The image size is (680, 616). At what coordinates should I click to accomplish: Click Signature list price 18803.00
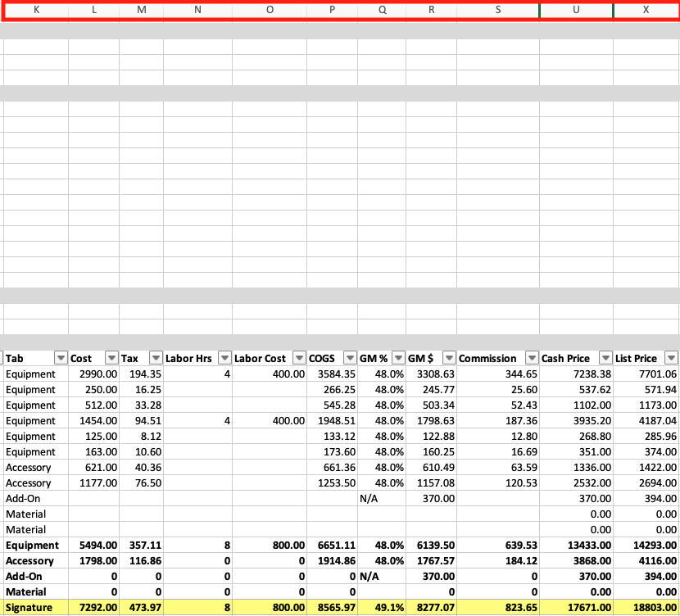click(x=655, y=608)
